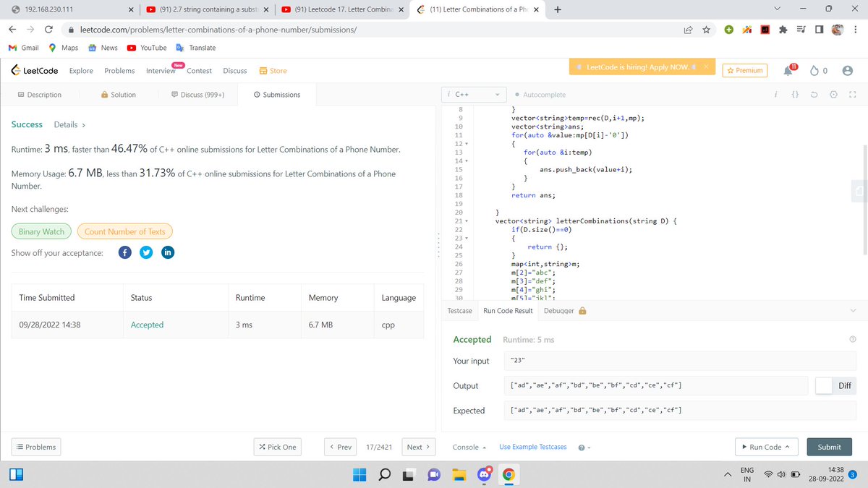Screen dimensions: 868x488
Task: Expand submission Details
Action: [x=69, y=124]
